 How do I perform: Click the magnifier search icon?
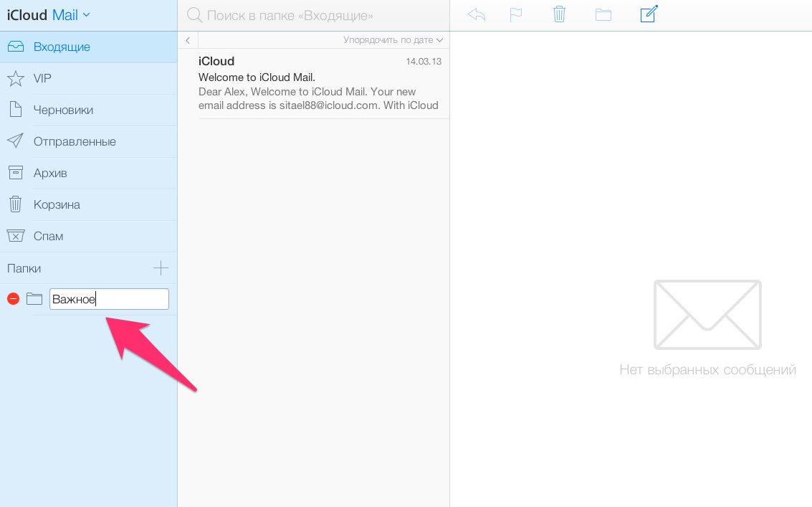195,15
